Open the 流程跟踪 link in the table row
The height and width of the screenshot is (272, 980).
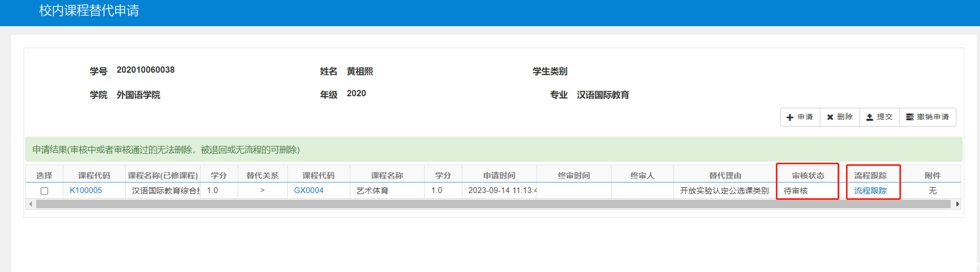tap(871, 191)
